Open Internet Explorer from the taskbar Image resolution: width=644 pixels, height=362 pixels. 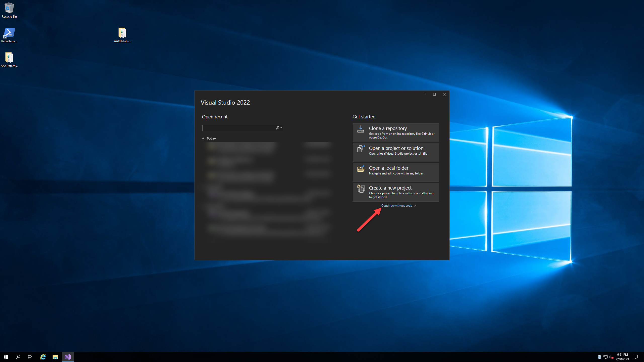43,357
